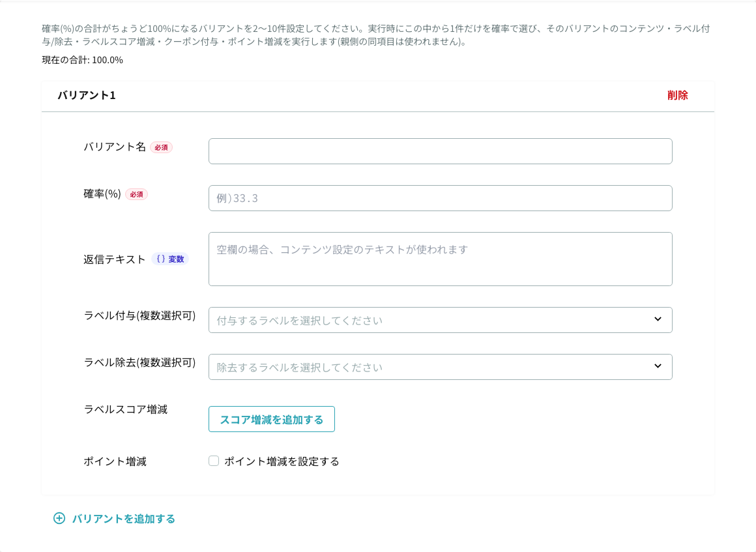Click the バリアントを追加する link

click(x=123, y=519)
